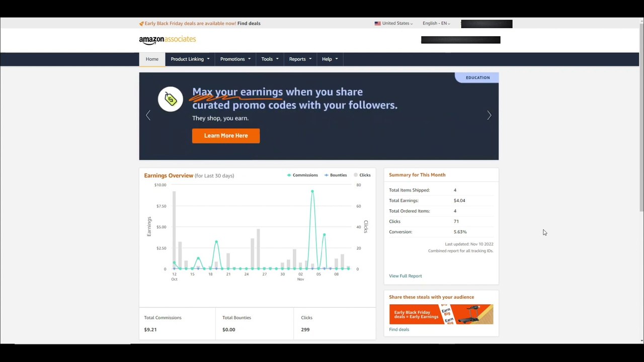Click the Earnings Overview heading

169,175
